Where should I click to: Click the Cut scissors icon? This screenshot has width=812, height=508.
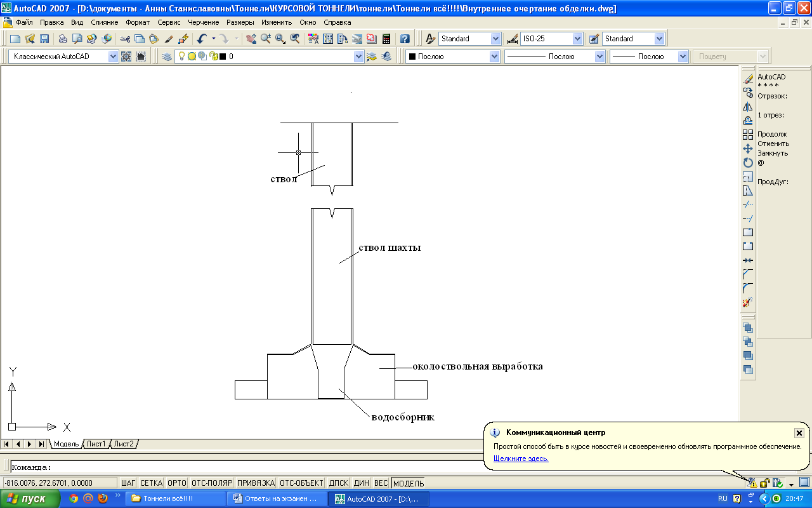[125, 39]
